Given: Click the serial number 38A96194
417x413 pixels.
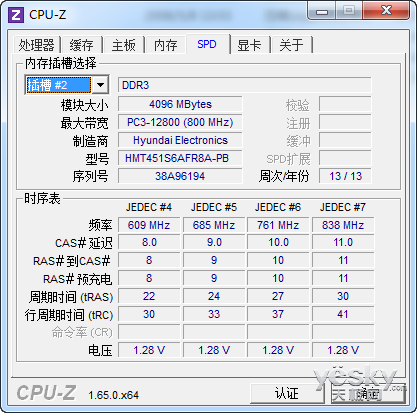Looking at the screenshot, I should pyautogui.click(x=180, y=176).
